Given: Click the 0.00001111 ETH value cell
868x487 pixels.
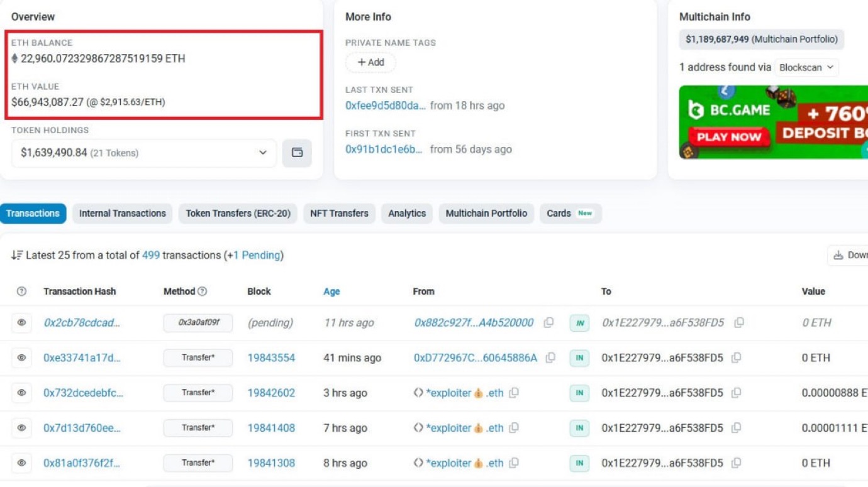Looking at the screenshot, I should pos(835,429).
